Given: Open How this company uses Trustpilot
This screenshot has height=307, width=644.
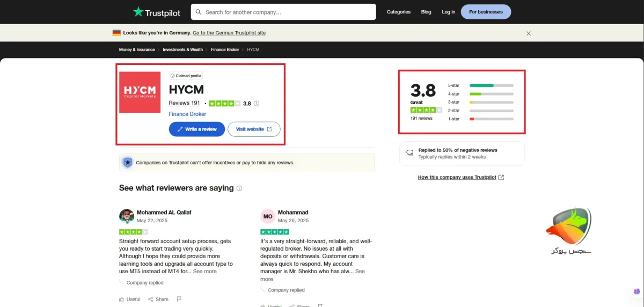Looking at the screenshot, I should [461, 177].
